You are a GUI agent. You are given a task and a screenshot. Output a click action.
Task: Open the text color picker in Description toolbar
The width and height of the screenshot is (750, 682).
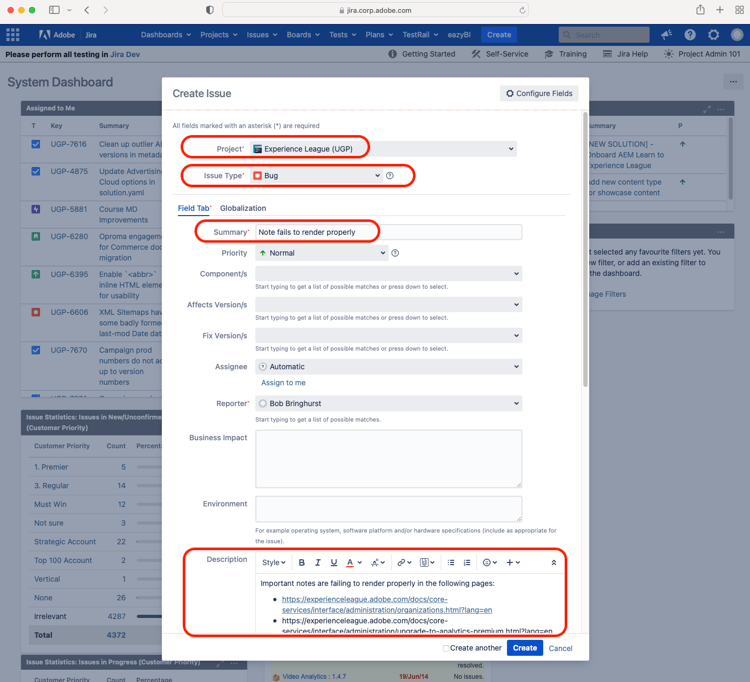[x=354, y=562]
